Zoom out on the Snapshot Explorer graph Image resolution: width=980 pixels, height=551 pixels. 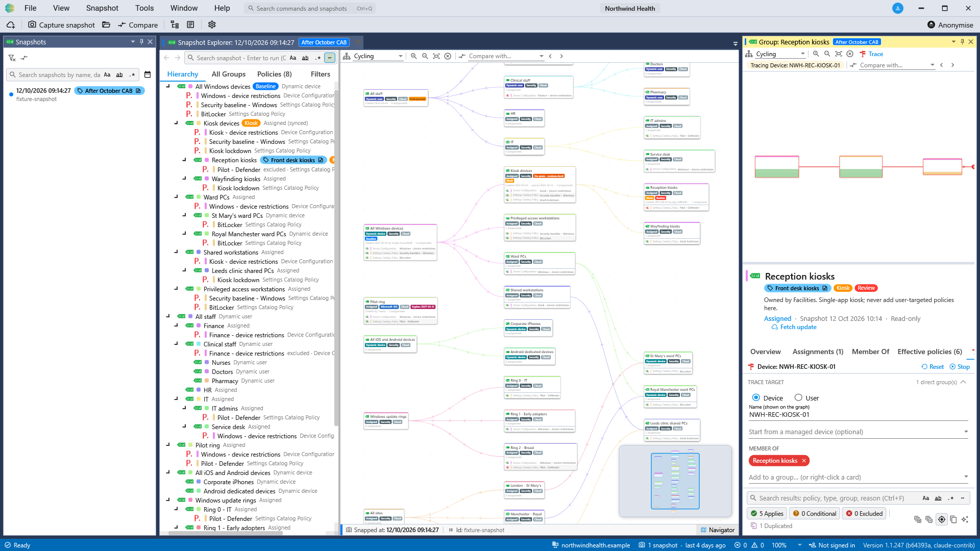425,56
